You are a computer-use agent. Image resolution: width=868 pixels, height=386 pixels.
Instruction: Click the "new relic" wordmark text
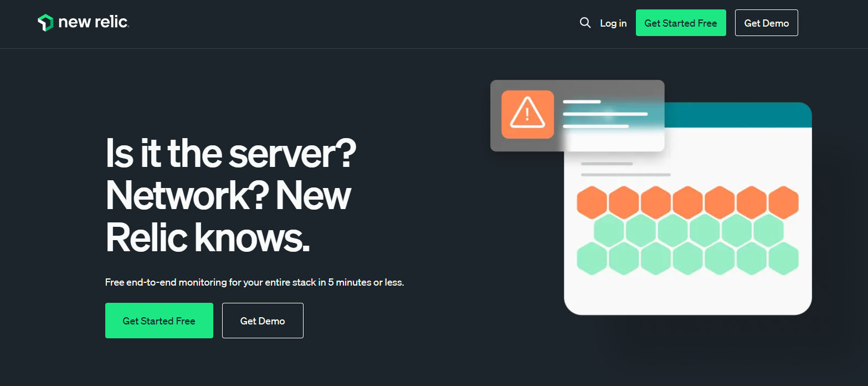pos(93,23)
